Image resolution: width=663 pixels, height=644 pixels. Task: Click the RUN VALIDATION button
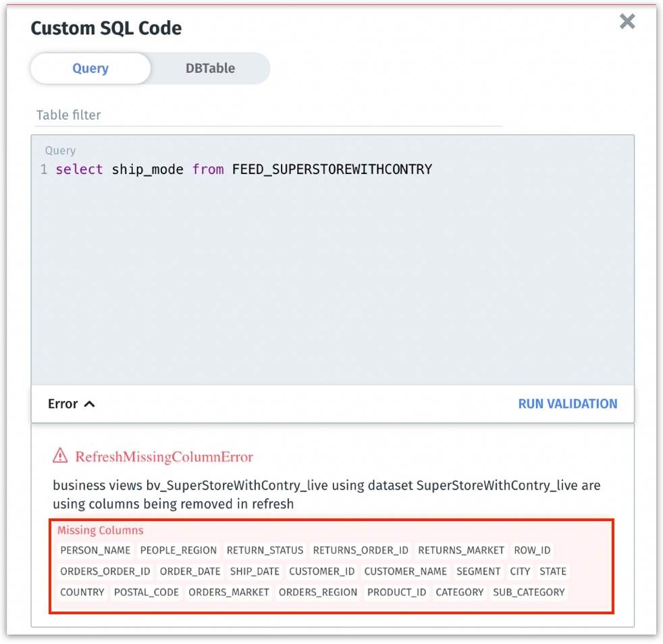567,404
